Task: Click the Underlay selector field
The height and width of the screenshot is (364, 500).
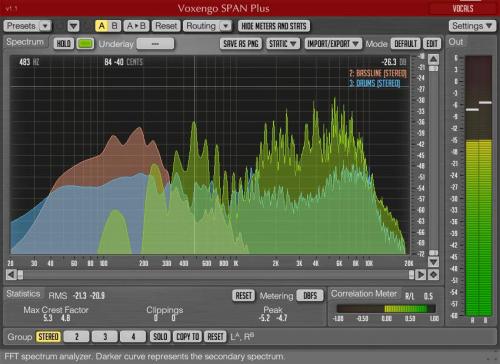Action: (x=155, y=44)
